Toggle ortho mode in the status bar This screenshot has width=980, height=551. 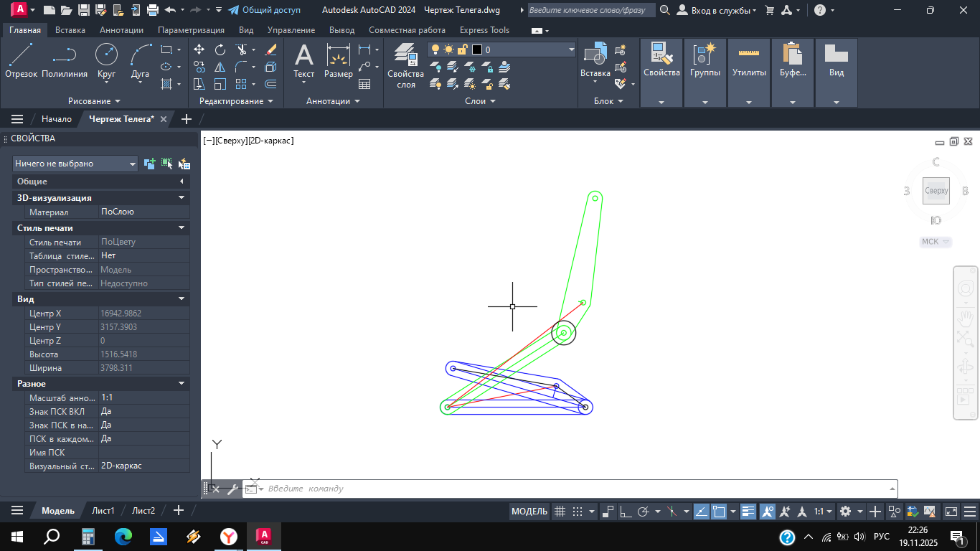click(x=626, y=512)
